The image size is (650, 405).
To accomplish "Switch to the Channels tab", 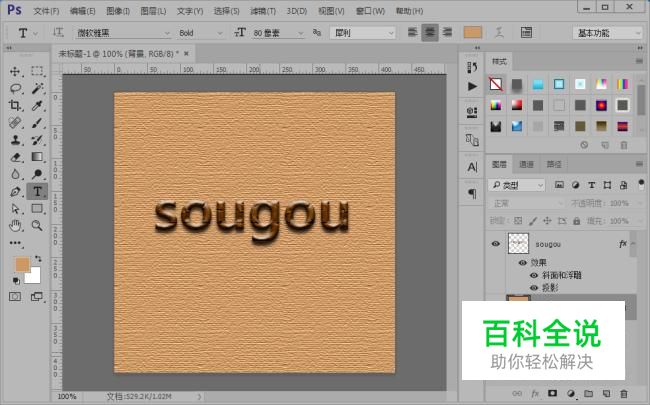I will (526, 165).
